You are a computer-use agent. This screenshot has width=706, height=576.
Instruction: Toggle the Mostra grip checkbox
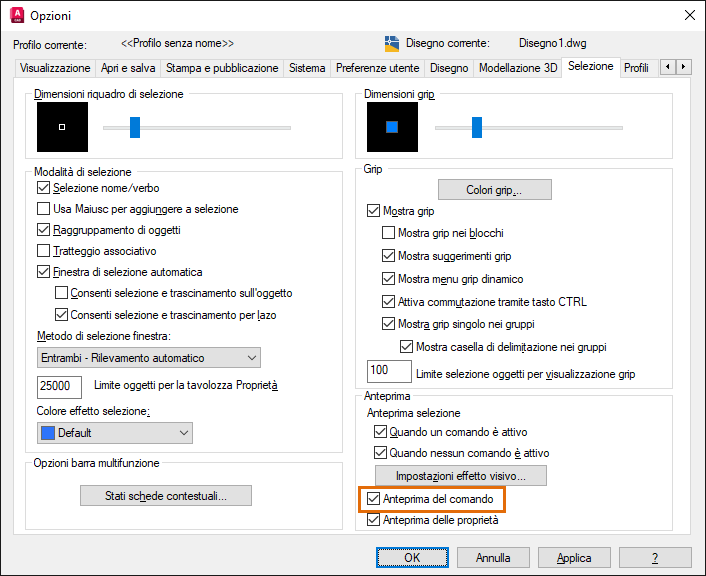coord(373,211)
